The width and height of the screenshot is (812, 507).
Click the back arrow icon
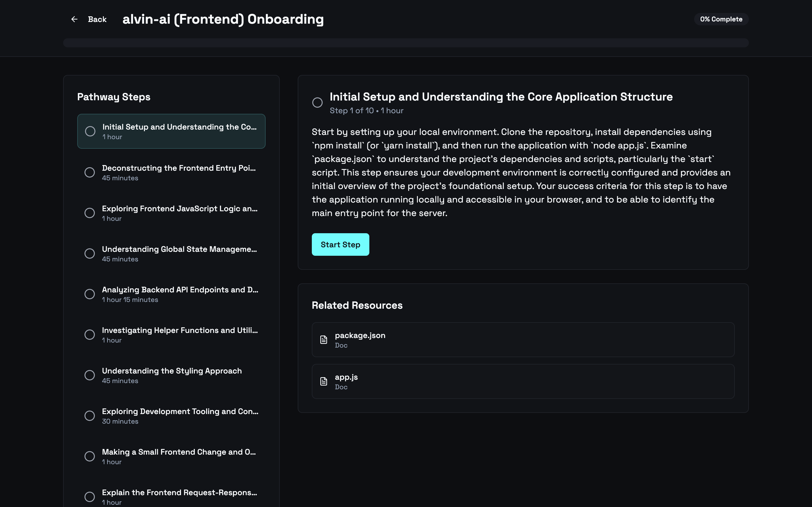tap(74, 19)
